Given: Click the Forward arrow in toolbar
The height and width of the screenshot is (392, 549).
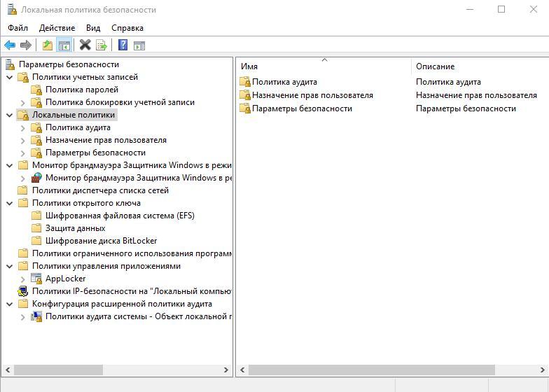Looking at the screenshot, I should pyautogui.click(x=26, y=45).
